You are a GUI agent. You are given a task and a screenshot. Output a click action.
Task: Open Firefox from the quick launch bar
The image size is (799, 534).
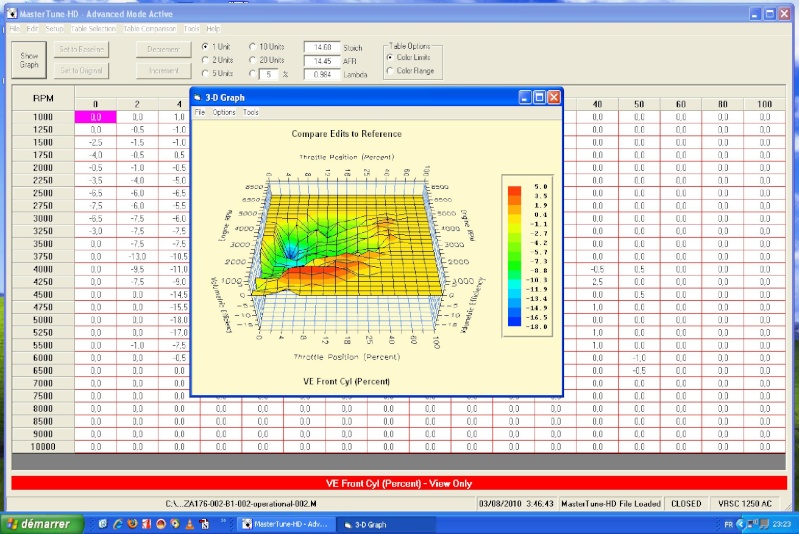pyautogui.click(x=132, y=524)
